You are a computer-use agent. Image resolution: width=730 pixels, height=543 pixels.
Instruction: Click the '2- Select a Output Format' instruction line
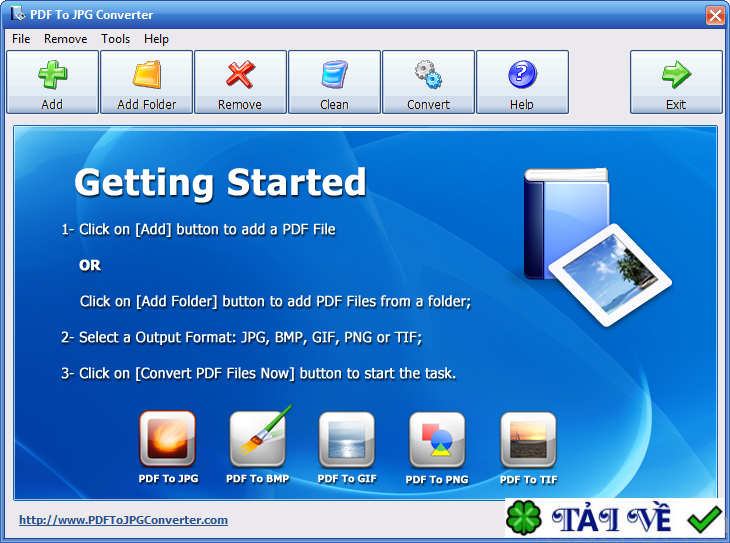pos(242,337)
